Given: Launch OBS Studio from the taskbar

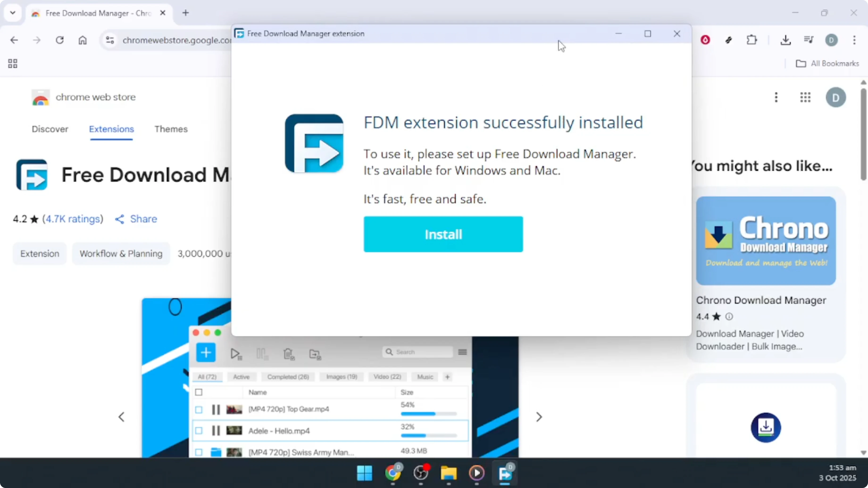Looking at the screenshot, I should [x=421, y=474].
